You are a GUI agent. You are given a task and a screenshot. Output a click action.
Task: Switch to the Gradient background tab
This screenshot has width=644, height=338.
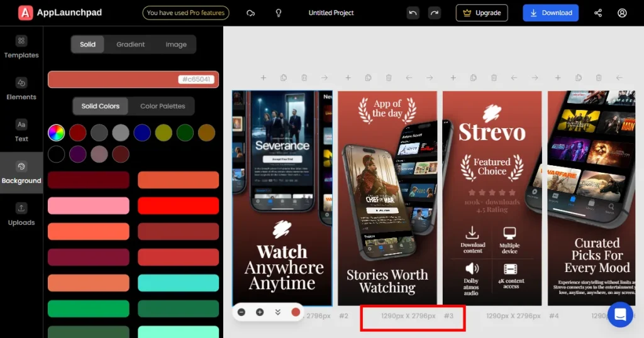click(x=130, y=45)
